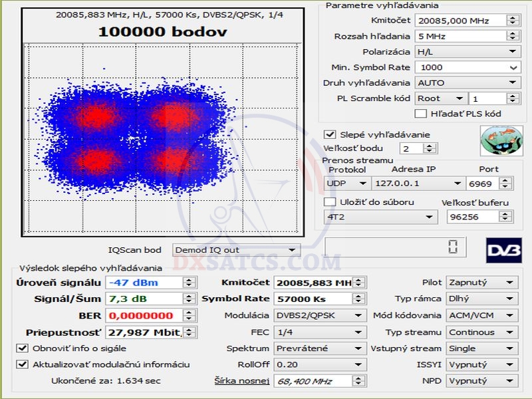Select the UDP protocol dropdown
This screenshot has height=399, width=532.
[347, 184]
